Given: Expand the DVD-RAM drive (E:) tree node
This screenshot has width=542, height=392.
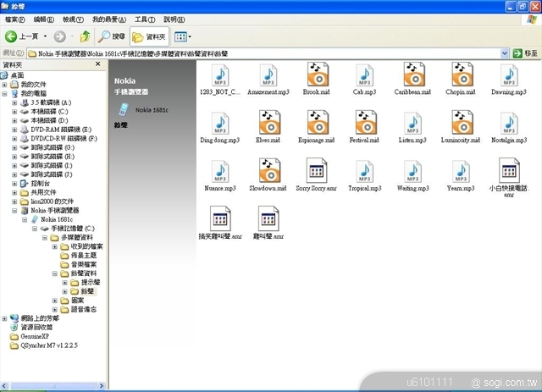Looking at the screenshot, I should (x=14, y=130).
